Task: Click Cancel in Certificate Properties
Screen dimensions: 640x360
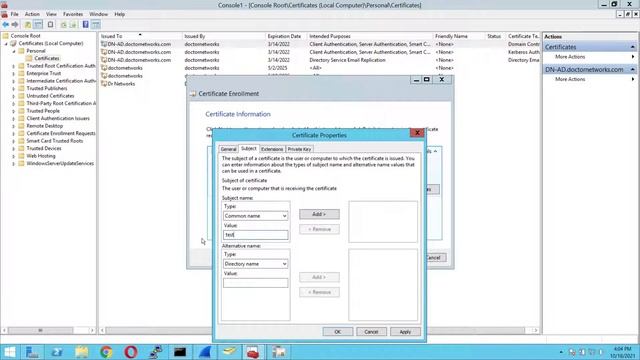Action: [371, 332]
